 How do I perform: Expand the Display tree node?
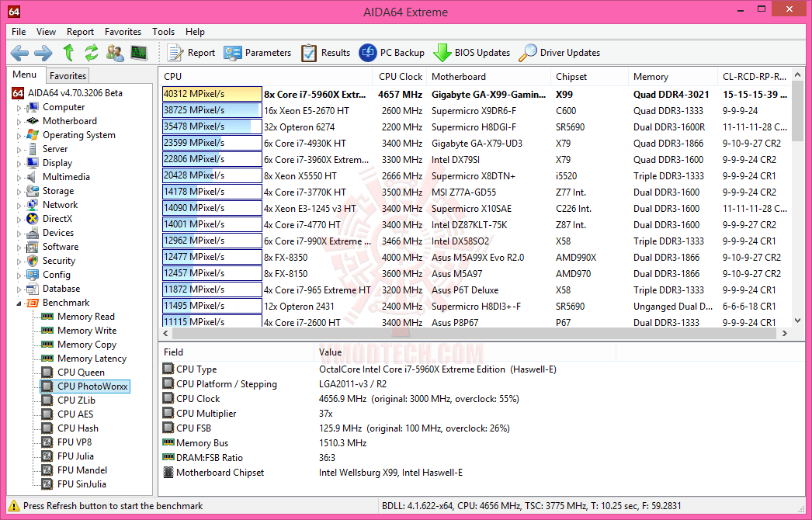pos(19,165)
